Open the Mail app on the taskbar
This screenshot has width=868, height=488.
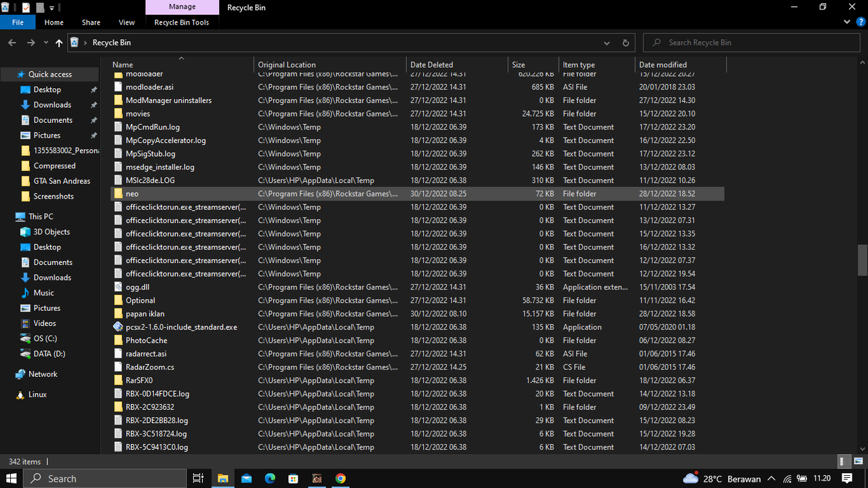tap(246, 479)
